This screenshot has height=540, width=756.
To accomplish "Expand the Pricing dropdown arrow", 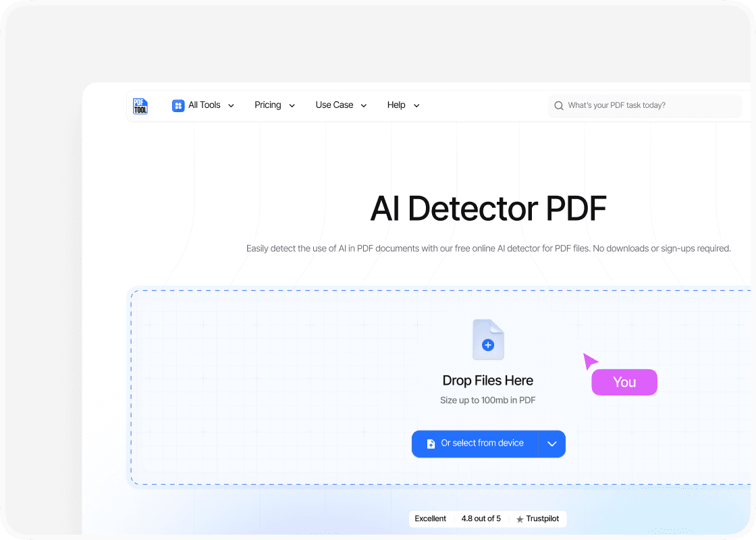I will pos(292,106).
